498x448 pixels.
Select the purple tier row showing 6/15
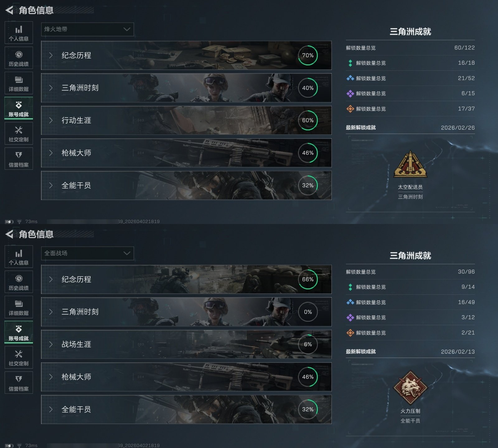[x=410, y=93]
